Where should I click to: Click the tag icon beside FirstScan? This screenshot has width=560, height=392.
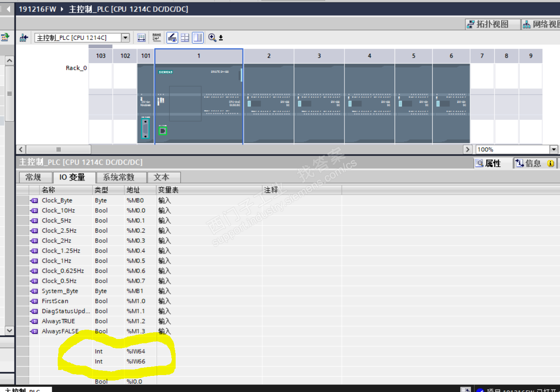[34, 301]
